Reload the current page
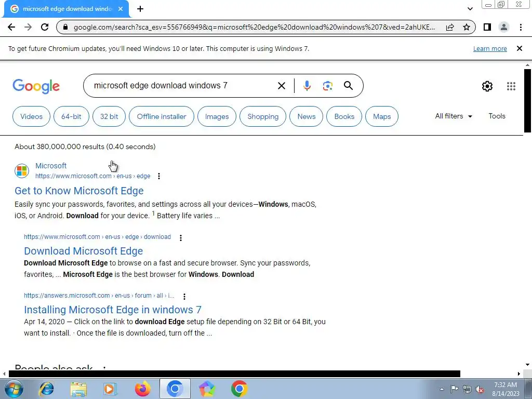Image resolution: width=532 pixels, height=399 pixels. point(45,27)
